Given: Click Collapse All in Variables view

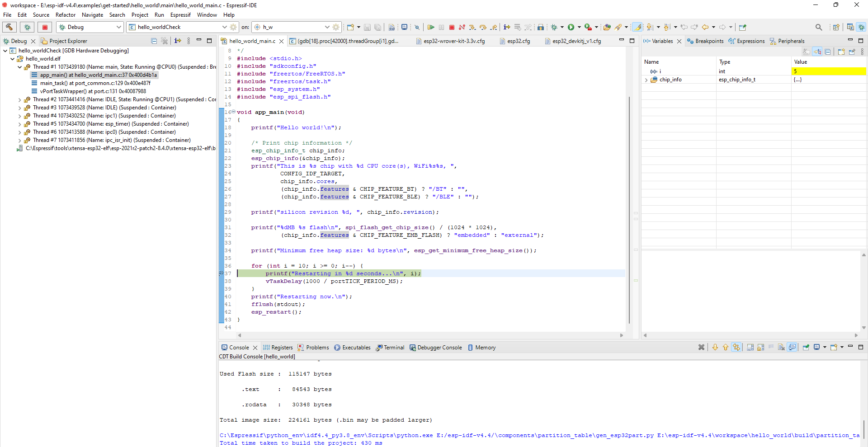Looking at the screenshot, I should click(828, 52).
